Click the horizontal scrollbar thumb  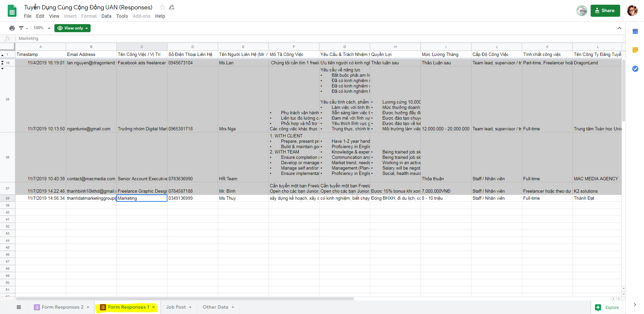(x=185, y=299)
